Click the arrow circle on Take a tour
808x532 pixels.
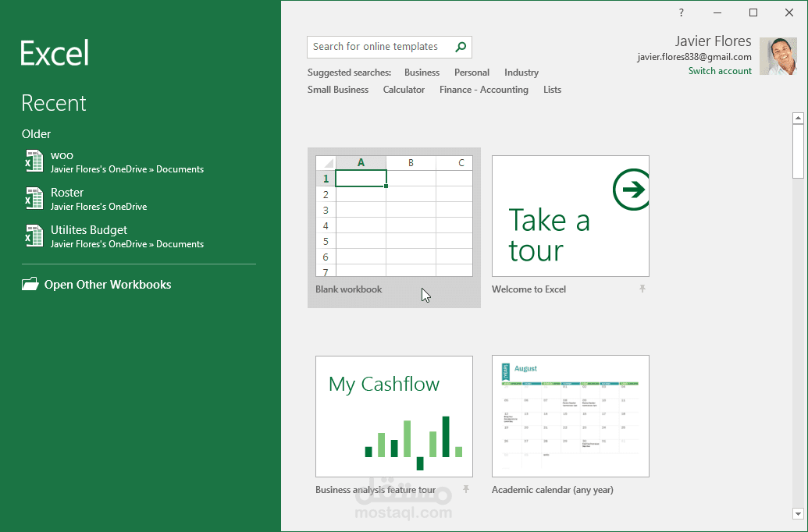click(632, 190)
